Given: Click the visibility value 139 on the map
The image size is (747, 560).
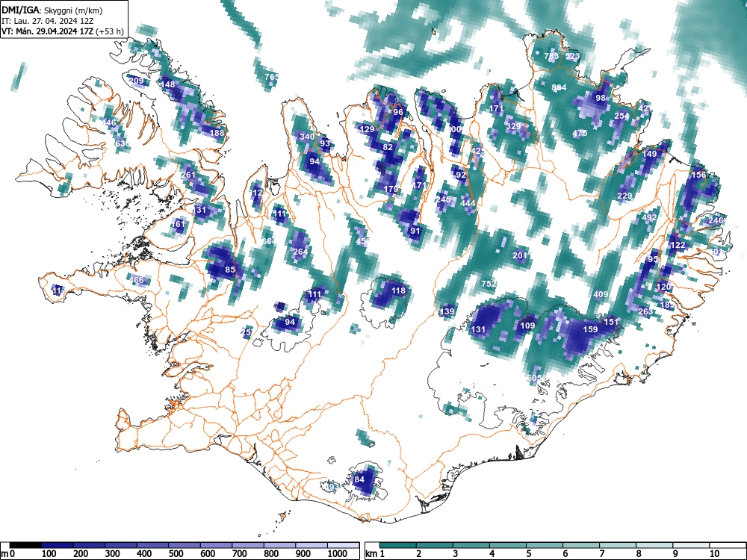Looking at the screenshot, I should pos(447,311).
